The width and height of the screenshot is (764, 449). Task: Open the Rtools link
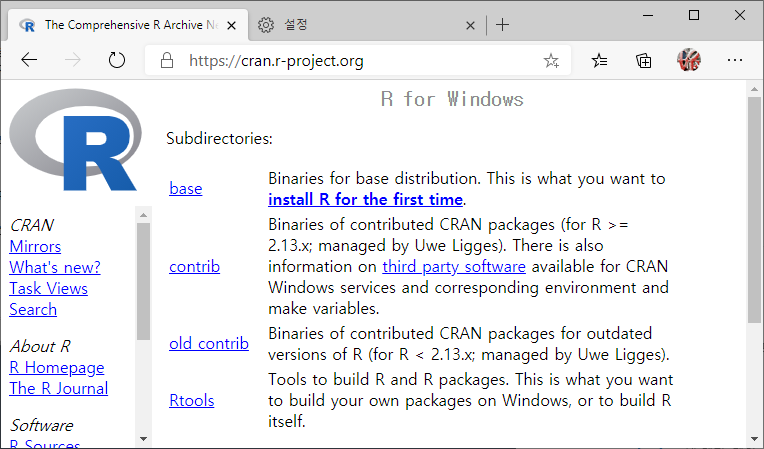[x=191, y=400]
